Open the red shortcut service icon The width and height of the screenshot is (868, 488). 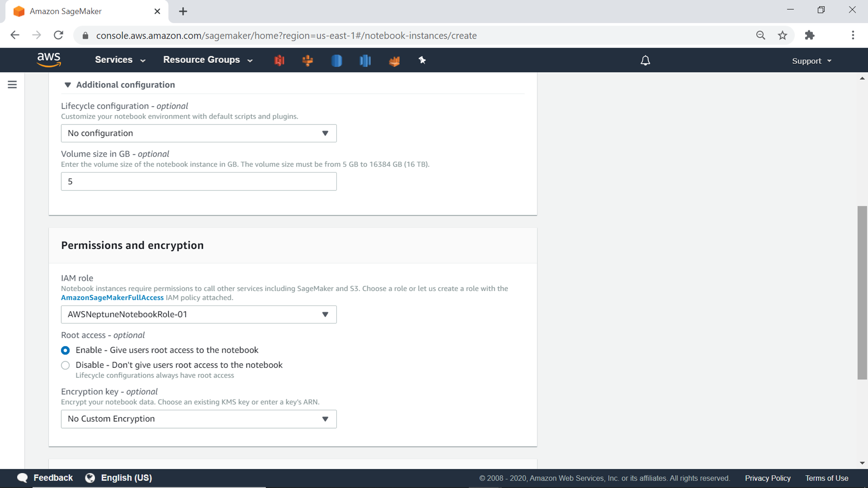pyautogui.click(x=279, y=60)
